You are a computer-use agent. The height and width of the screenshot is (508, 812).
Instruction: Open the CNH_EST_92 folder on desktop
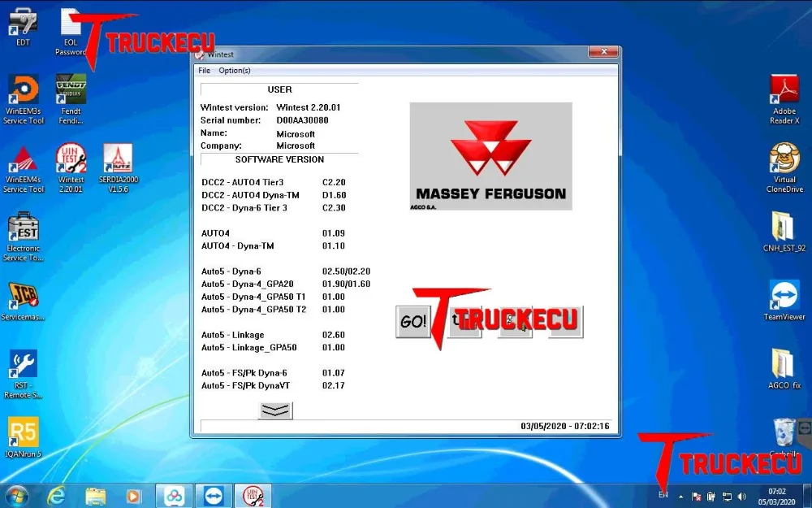(x=784, y=232)
